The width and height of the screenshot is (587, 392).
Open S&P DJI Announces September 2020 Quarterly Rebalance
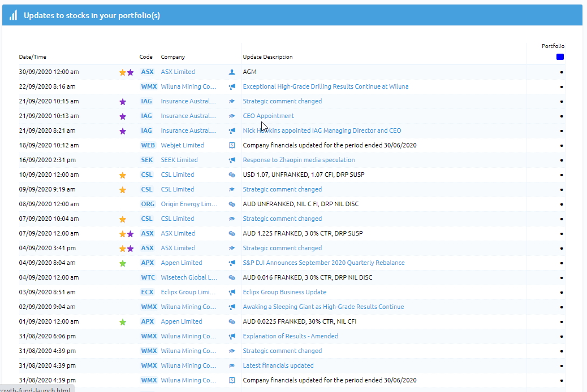point(324,263)
